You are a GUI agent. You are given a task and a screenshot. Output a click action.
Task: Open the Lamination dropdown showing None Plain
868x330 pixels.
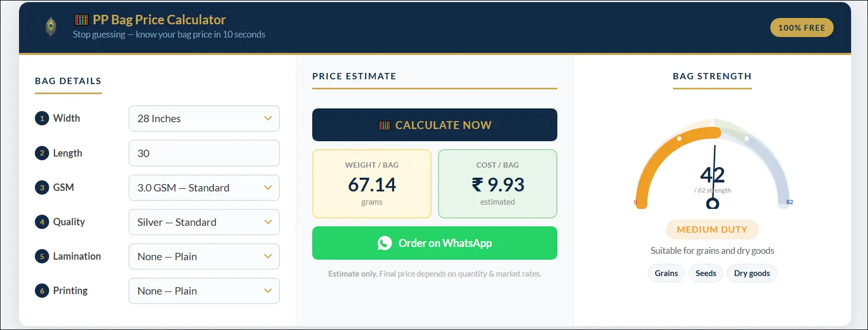click(204, 256)
